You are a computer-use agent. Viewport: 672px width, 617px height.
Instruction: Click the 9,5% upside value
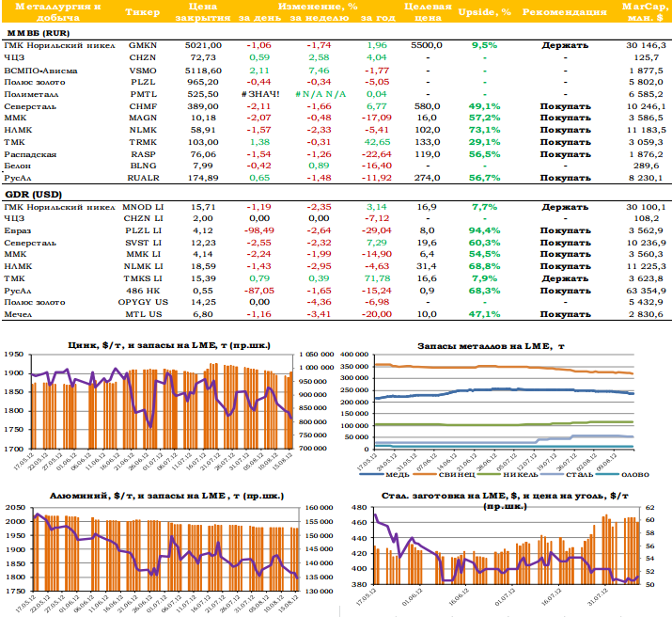485,45
